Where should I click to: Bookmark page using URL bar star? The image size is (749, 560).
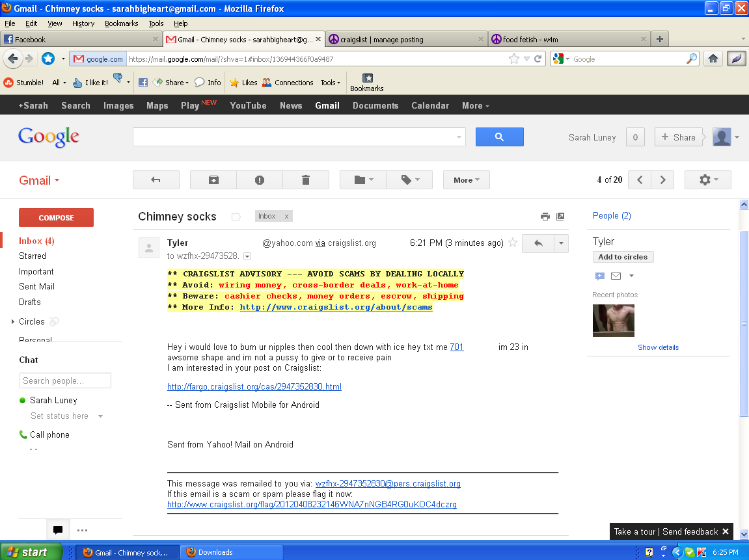[x=514, y=59]
